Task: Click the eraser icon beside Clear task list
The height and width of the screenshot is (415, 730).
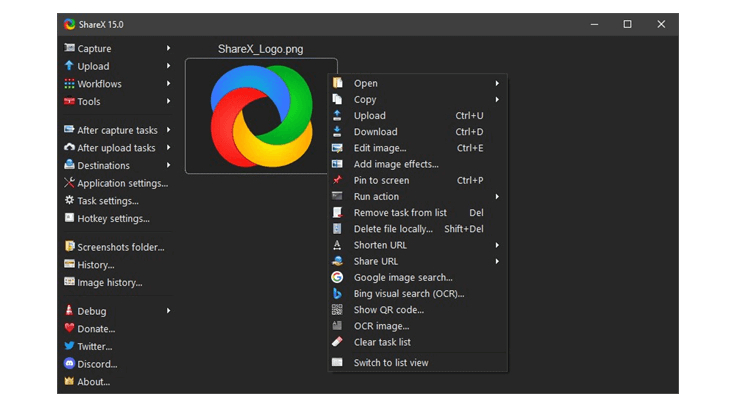Action: click(x=337, y=342)
